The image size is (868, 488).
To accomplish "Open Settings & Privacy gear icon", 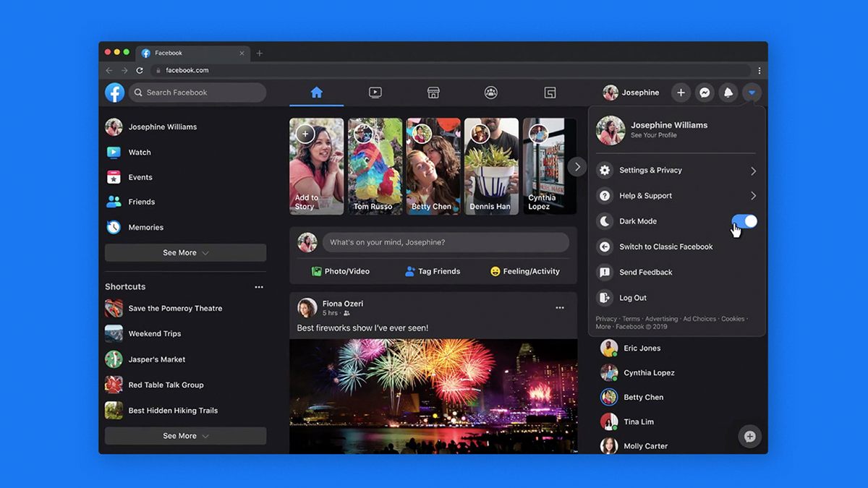I will [x=605, y=171].
